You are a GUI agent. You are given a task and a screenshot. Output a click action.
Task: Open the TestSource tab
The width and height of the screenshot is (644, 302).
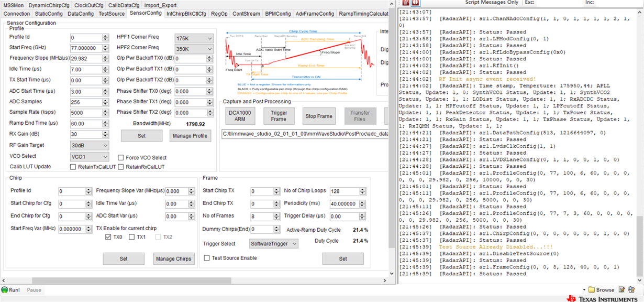[112, 14]
